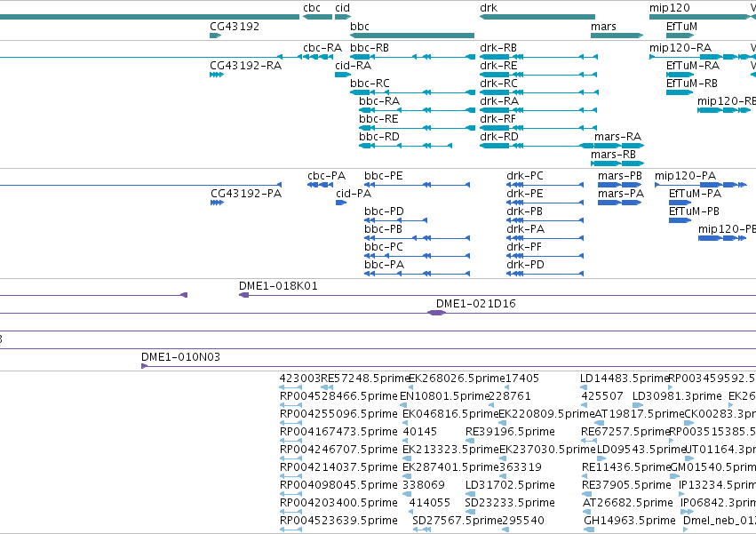
Task: Open the bbc gene label
Action: (x=360, y=26)
